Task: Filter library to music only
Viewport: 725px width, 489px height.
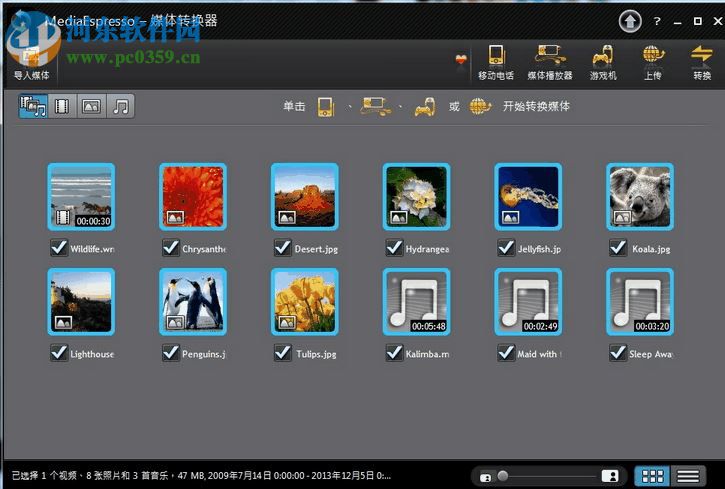Action: pos(121,106)
